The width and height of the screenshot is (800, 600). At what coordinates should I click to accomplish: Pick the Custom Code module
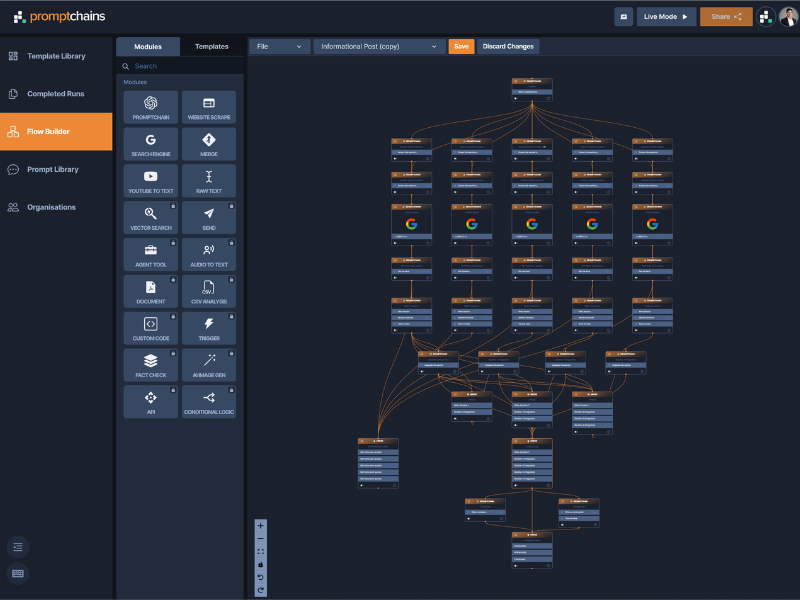click(151, 329)
